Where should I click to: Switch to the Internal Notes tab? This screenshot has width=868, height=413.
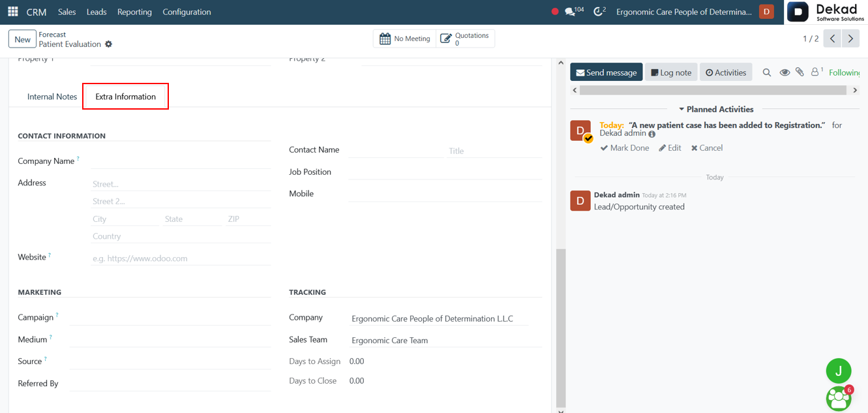pos(52,97)
